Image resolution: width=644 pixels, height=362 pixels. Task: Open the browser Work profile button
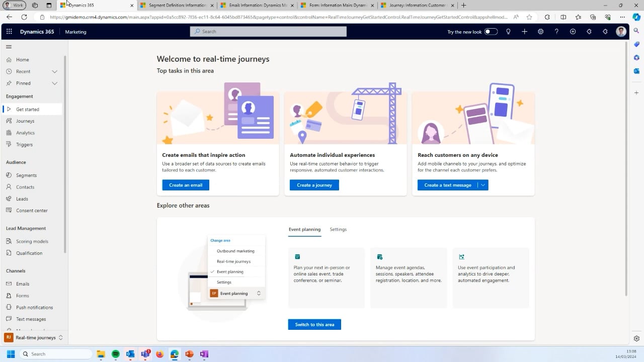point(14,5)
